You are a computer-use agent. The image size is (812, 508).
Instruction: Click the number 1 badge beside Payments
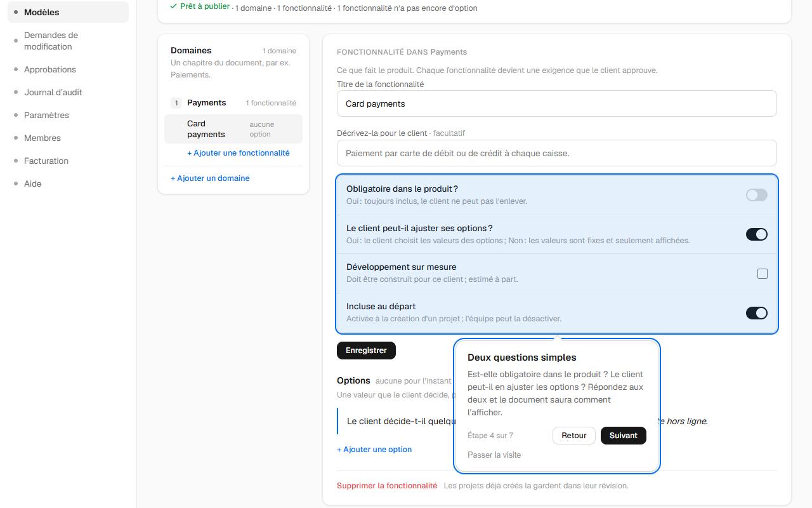[x=176, y=103]
